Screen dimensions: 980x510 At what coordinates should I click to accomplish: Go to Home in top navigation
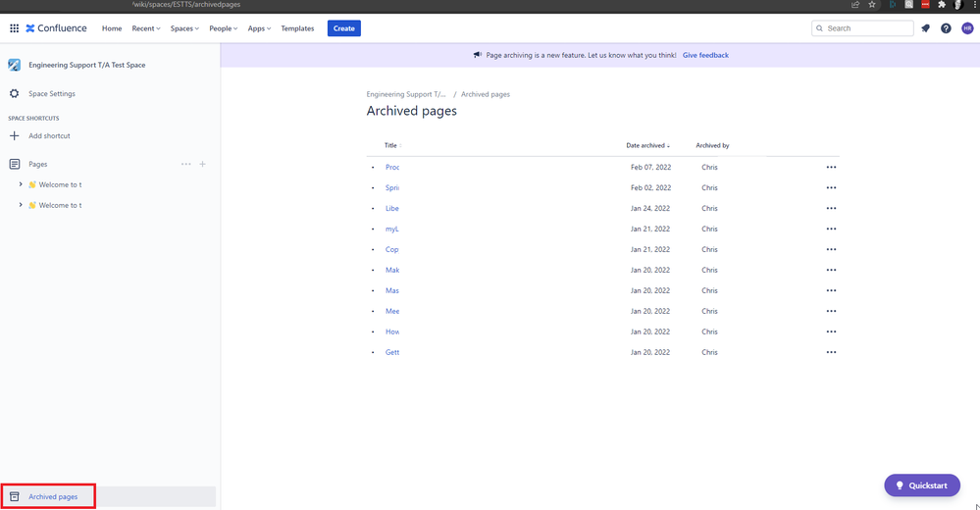coord(112,28)
